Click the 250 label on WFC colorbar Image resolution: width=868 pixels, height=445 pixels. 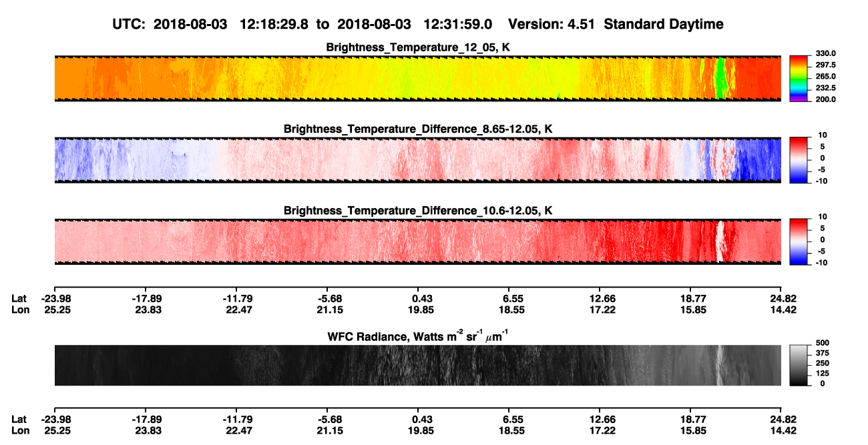[822, 363]
